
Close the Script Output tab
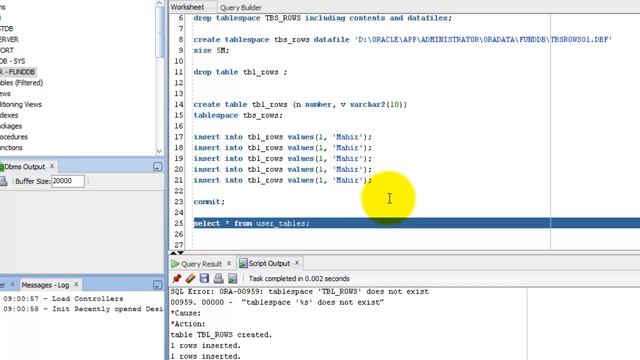(297, 263)
